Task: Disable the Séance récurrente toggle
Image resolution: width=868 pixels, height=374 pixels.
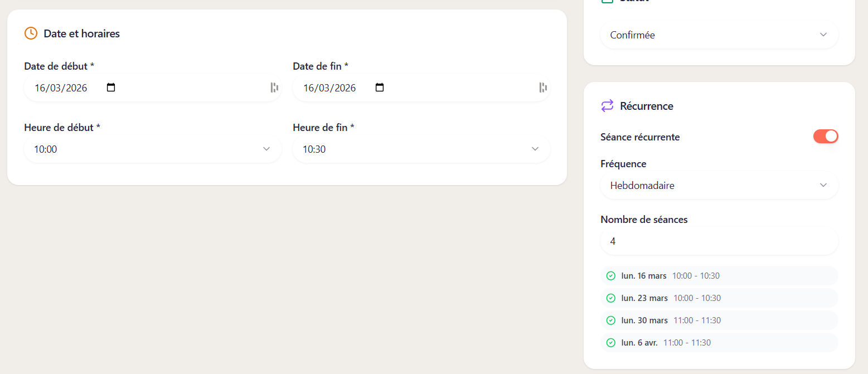Action: 826,136
